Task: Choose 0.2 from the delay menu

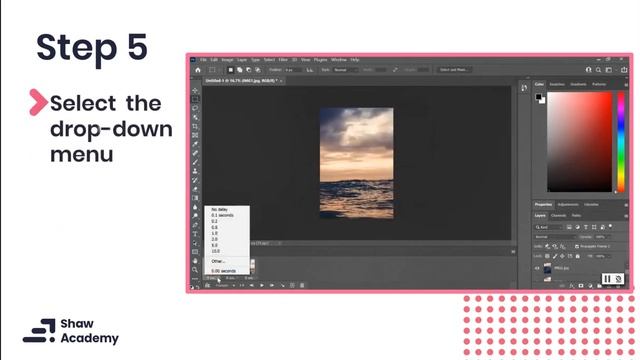Action: pyautogui.click(x=215, y=221)
